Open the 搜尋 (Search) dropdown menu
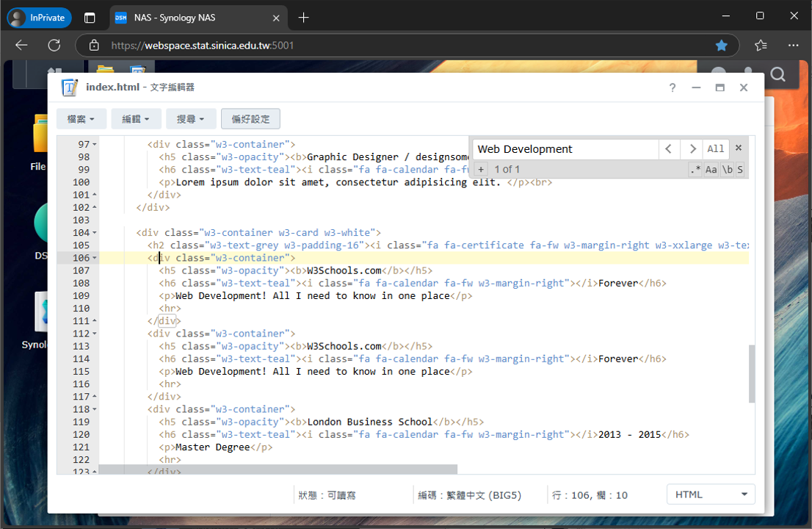Viewport: 812px width, 529px height. click(191, 119)
